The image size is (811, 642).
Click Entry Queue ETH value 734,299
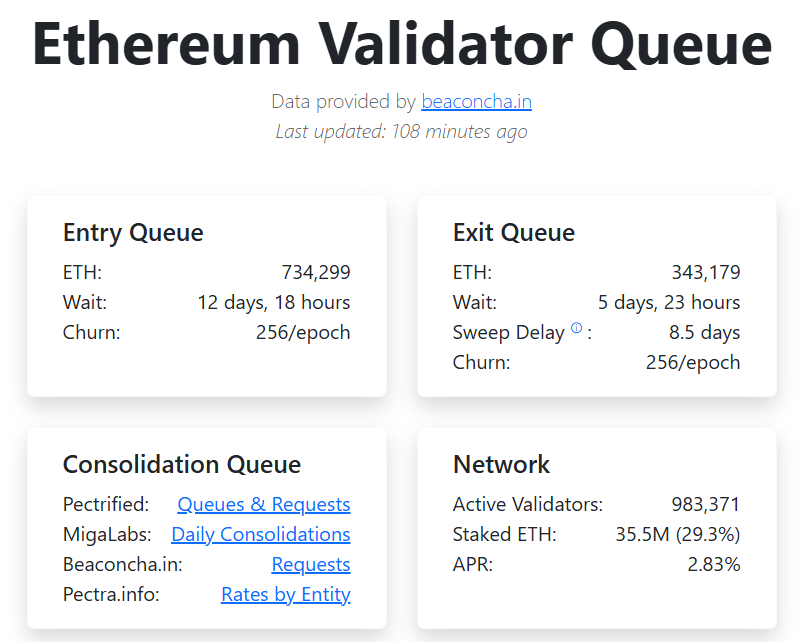(x=316, y=272)
